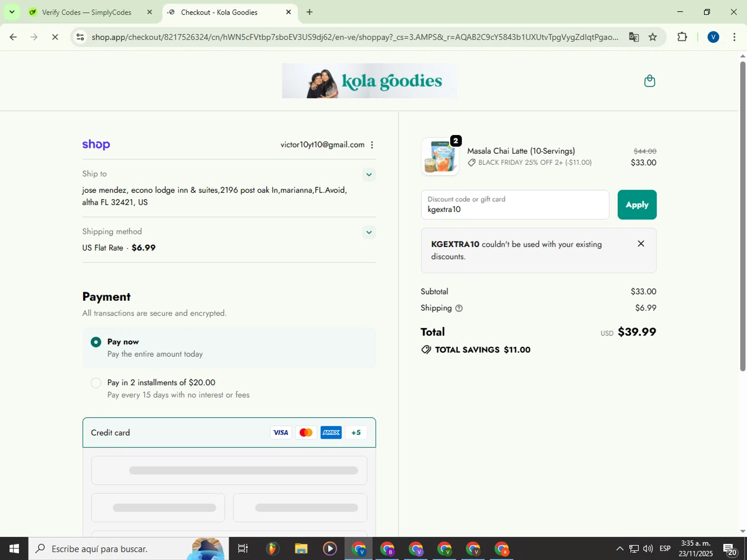Stop loading the page in the browser

[55, 37]
